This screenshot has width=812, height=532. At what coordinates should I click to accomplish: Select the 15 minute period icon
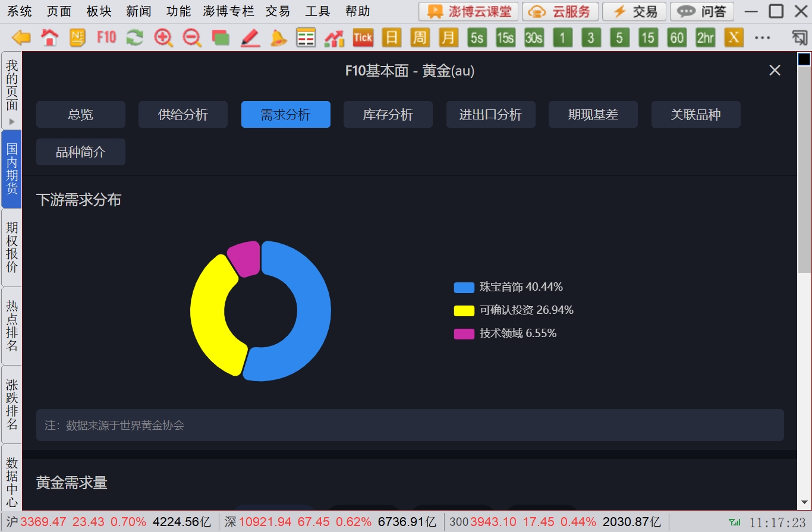[x=648, y=38]
